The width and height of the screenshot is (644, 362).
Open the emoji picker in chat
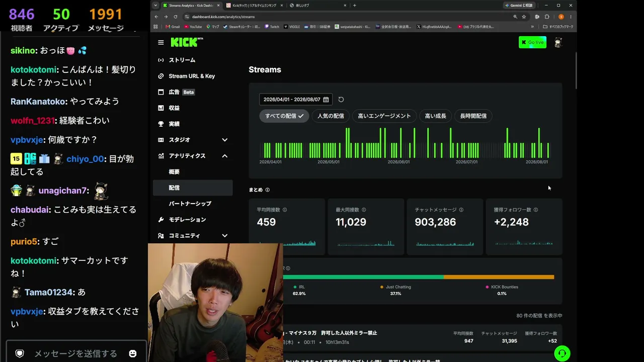(x=133, y=353)
